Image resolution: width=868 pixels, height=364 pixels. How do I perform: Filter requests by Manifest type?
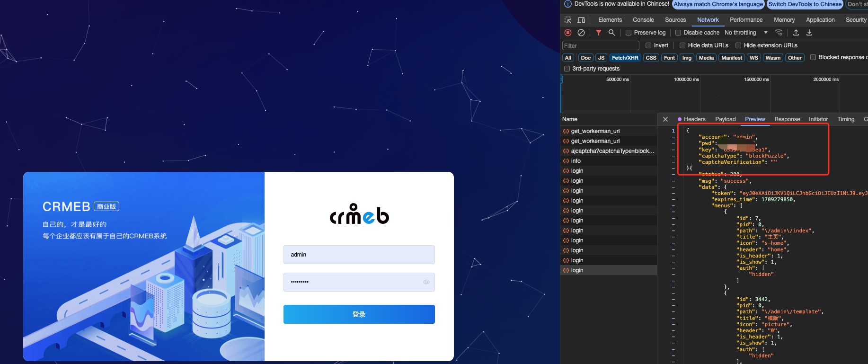(732, 58)
